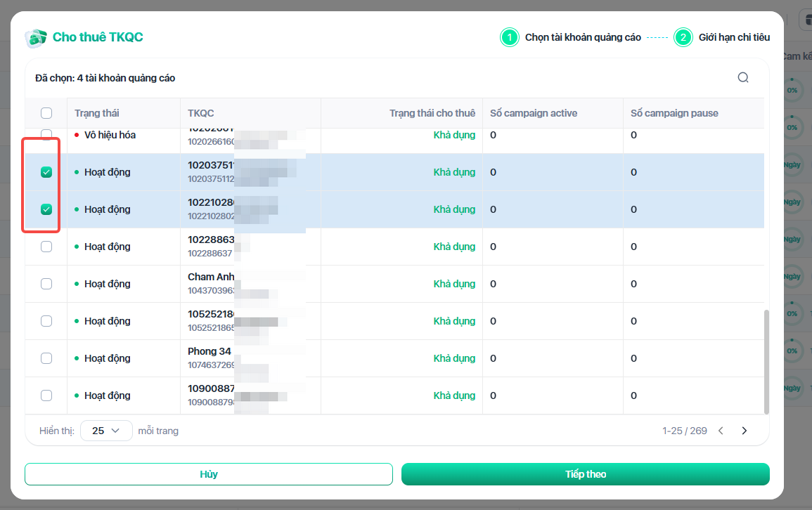The image size is (812, 510).
Task: Click Số campaign active column header
Action: (534, 113)
